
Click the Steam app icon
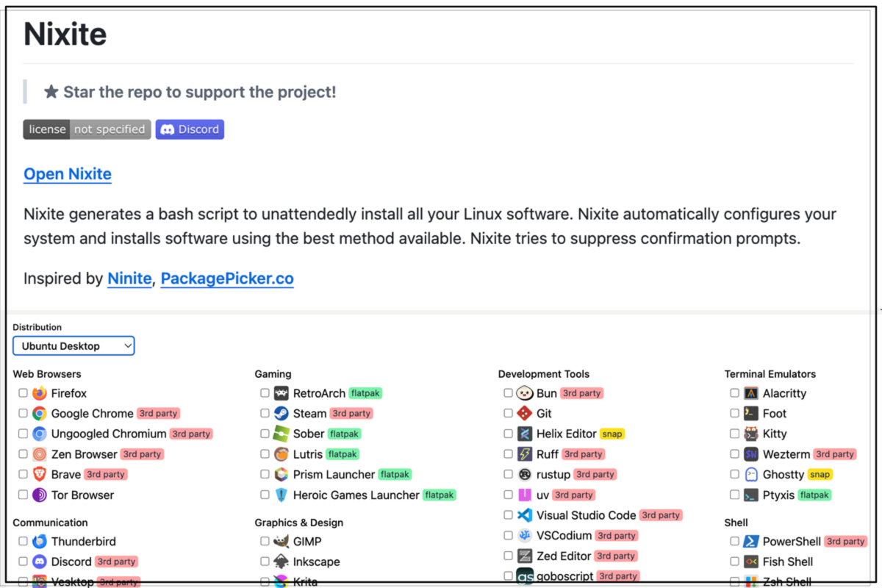click(x=282, y=413)
